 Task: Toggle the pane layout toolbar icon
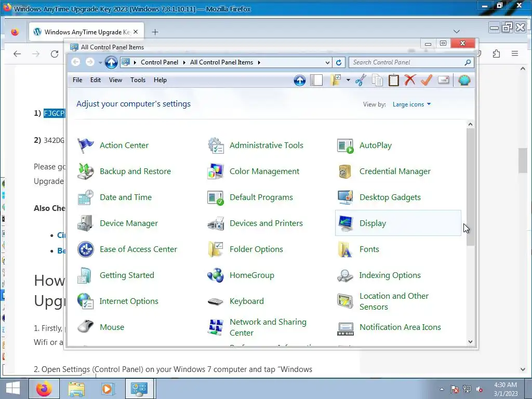click(x=316, y=81)
